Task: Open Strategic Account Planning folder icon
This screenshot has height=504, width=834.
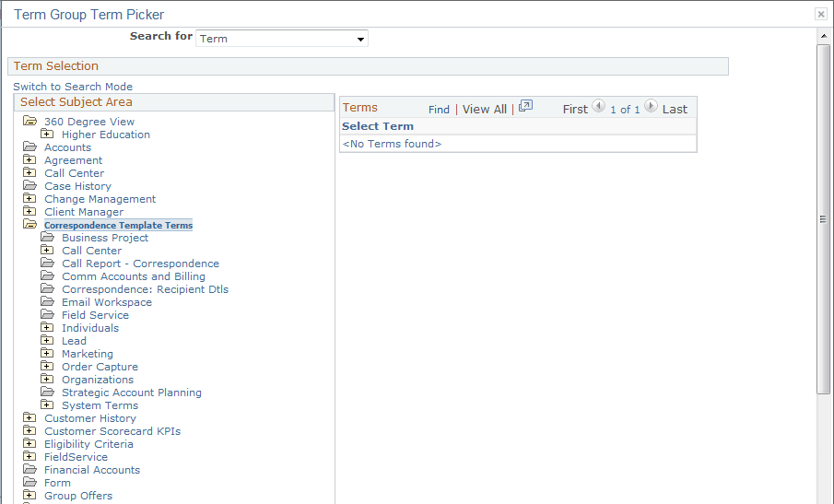Action: [x=47, y=392]
